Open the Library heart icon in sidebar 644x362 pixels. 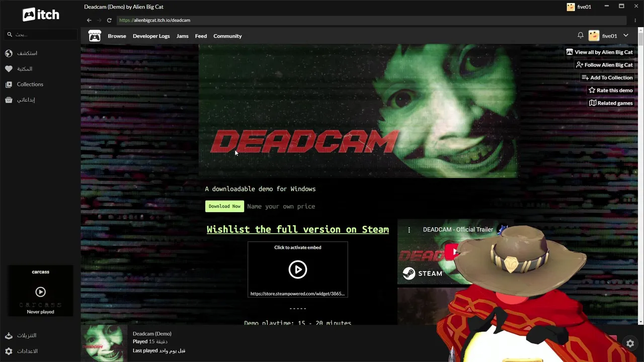(x=9, y=69)
